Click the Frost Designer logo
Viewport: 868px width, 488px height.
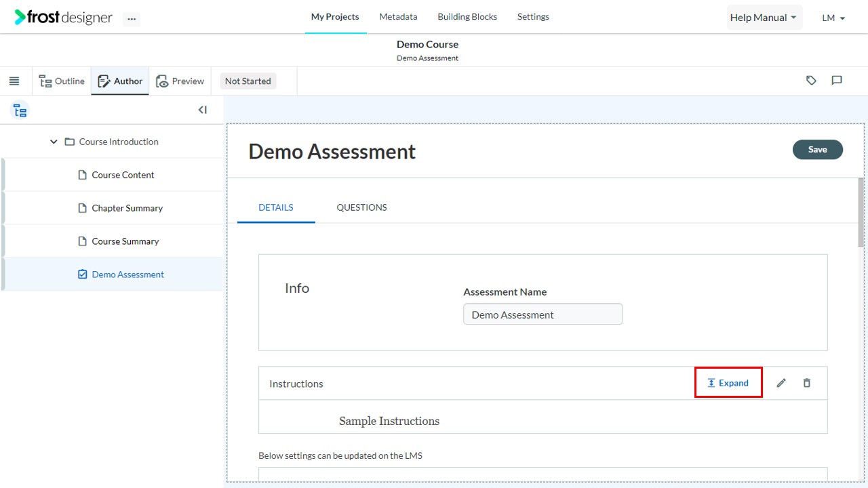[63, 18]
